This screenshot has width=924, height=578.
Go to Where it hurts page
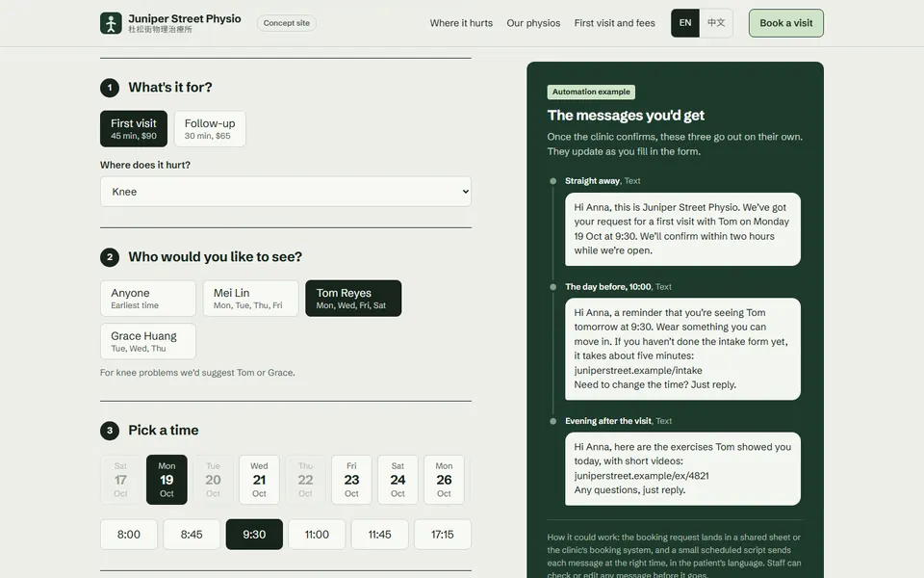tap(461, 23)
